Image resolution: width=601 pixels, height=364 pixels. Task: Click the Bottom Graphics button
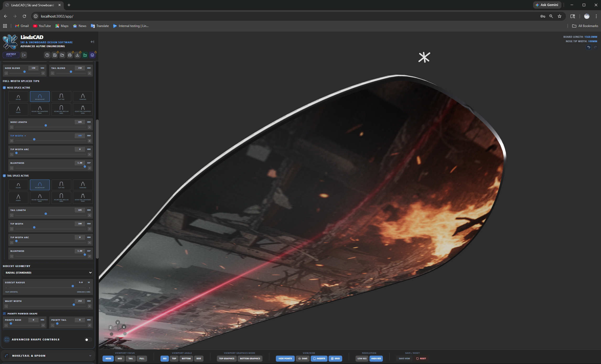click(250, 358)
